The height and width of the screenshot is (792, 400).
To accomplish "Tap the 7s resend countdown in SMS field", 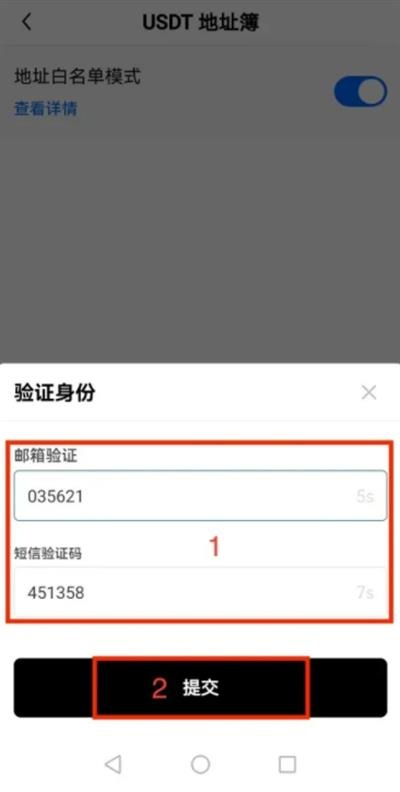I will coord(365,592).
